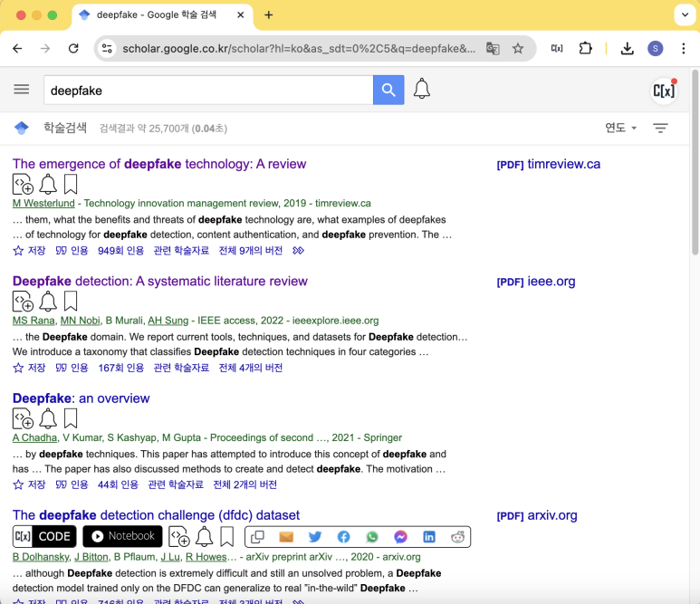Image resolution: width=700 pixels, height=604 pixels.
Task: Click alert bell in the dfdc dataset row
Action: pos(205,537)
